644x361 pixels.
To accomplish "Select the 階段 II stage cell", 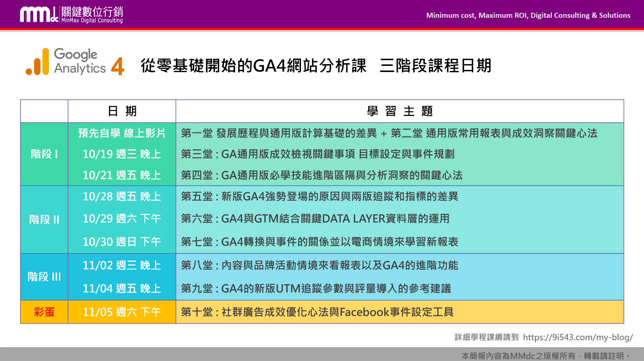I will (x=44, y=219).
